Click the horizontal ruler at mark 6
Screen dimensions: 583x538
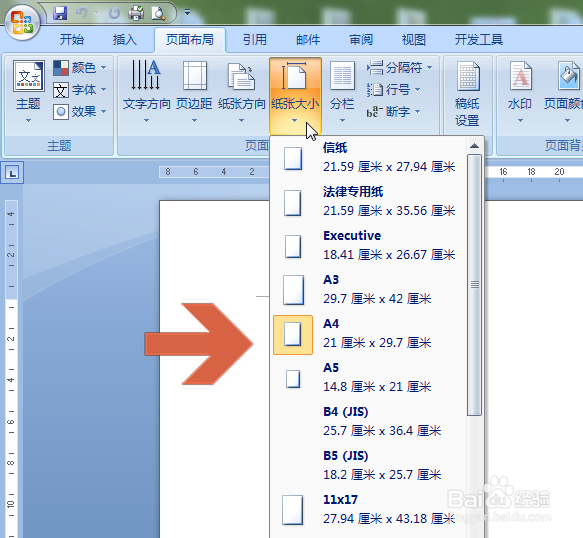[196, 172]
